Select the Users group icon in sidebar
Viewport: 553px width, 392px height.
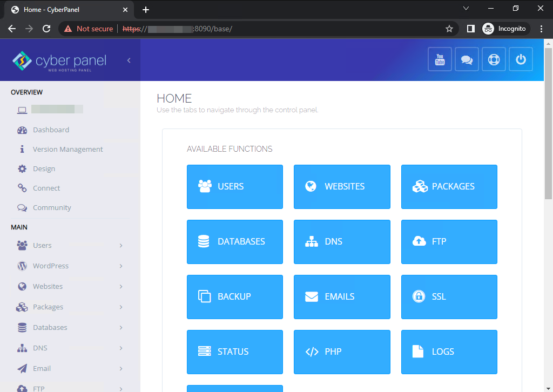(22, 245)
